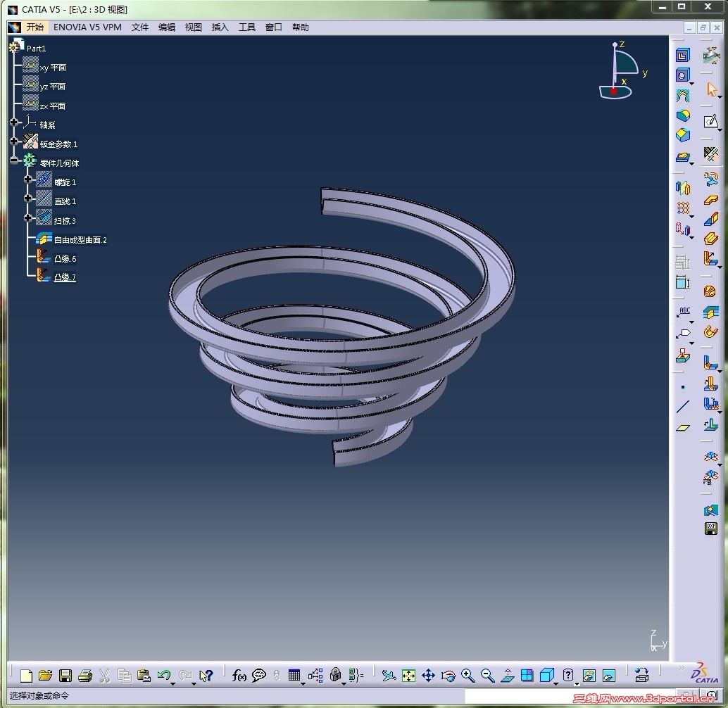728x708 pixels.
Task: Open the 开始 menu
Action: (34, 27)
